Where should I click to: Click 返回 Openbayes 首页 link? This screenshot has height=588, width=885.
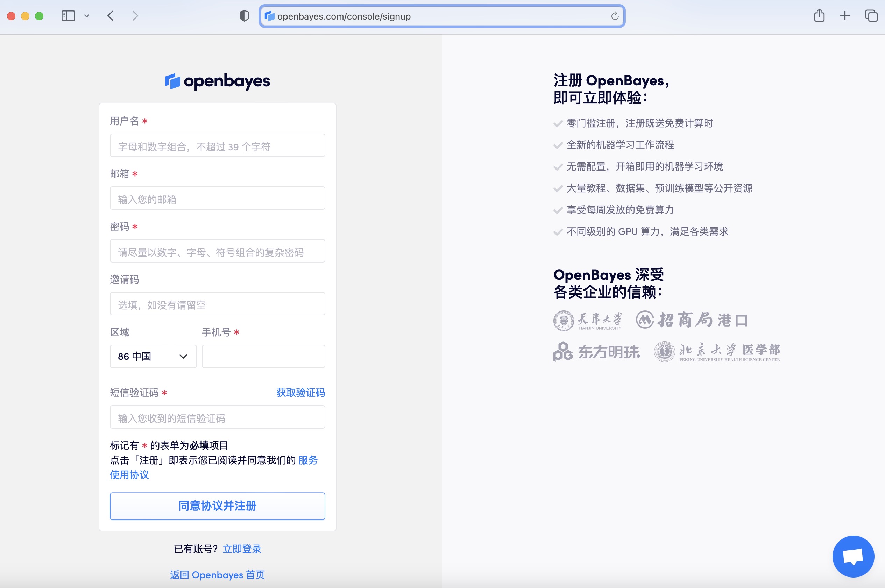(x=217, y=575)
